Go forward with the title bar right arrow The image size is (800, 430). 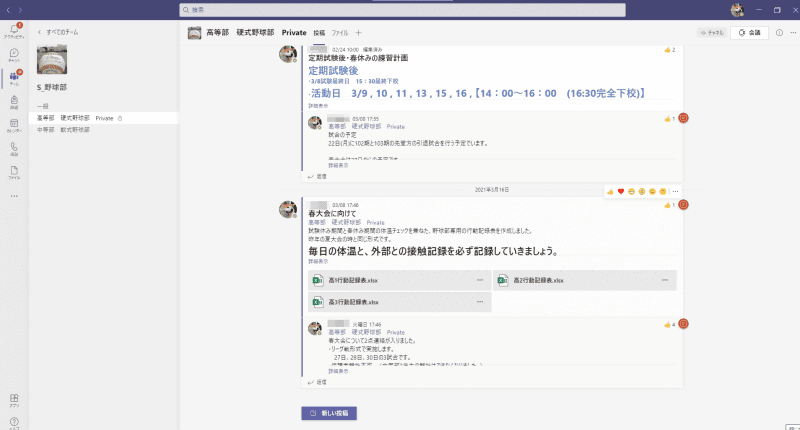pos(20,10)
